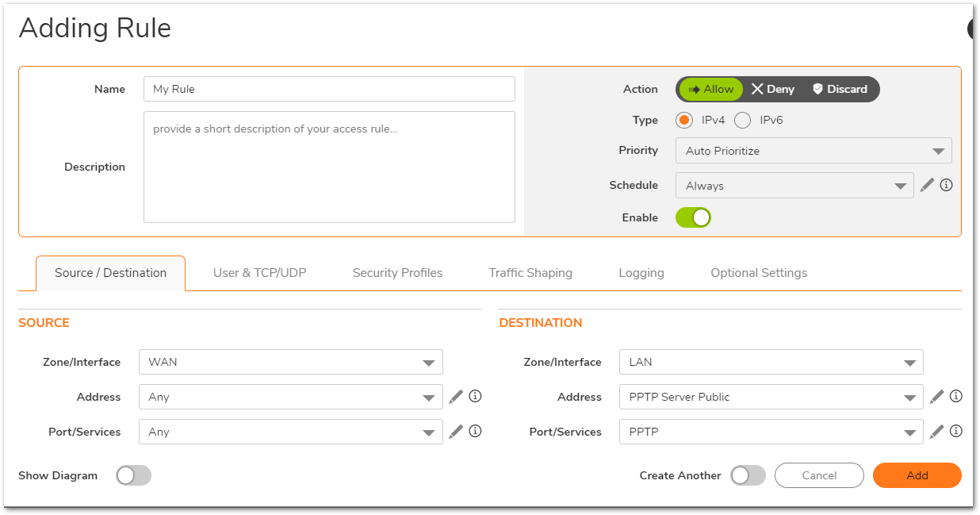
Task: Click the orange Add button
Action: (x=917, y=475)
